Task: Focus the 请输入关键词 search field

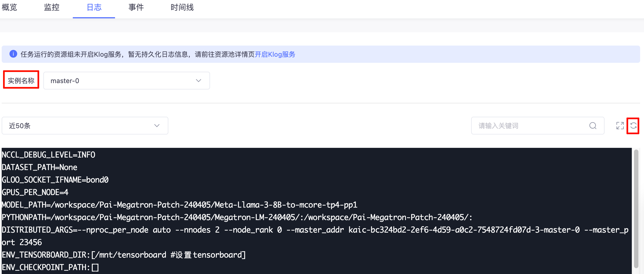Action: point(538,126)
